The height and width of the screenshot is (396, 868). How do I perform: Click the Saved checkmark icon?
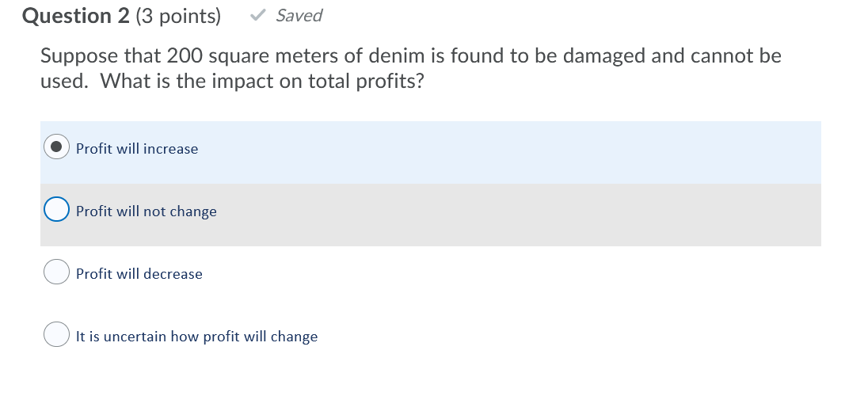(257, 15)
